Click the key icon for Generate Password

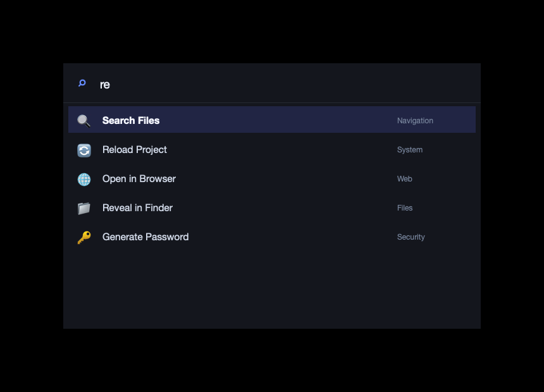click(x=84, y=238)
